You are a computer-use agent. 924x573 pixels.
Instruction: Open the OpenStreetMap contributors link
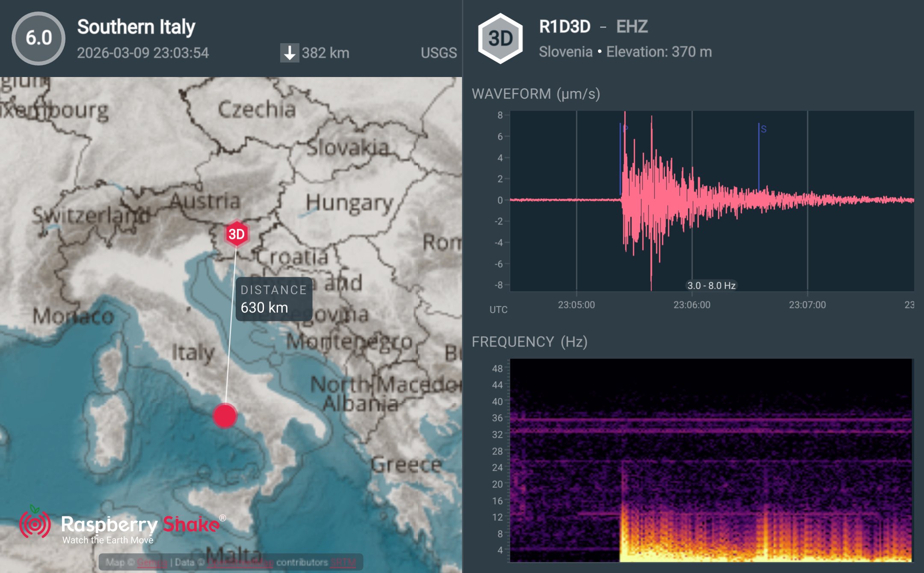240,562
